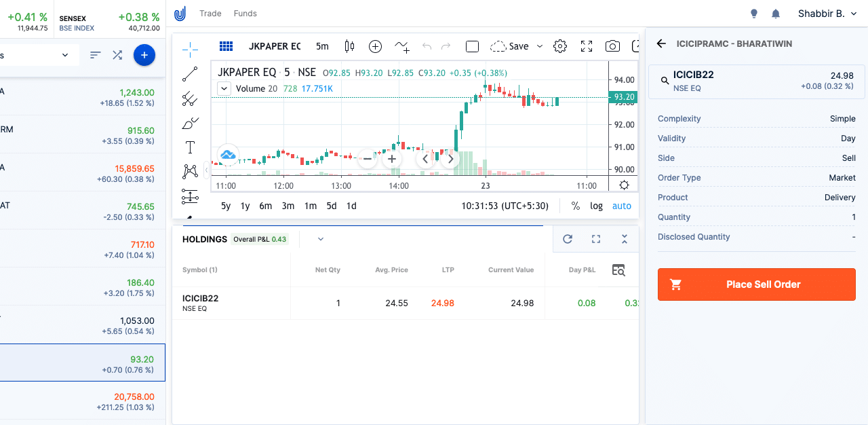Select the crosshair cursor tool
868x425 pixels.
190,49
